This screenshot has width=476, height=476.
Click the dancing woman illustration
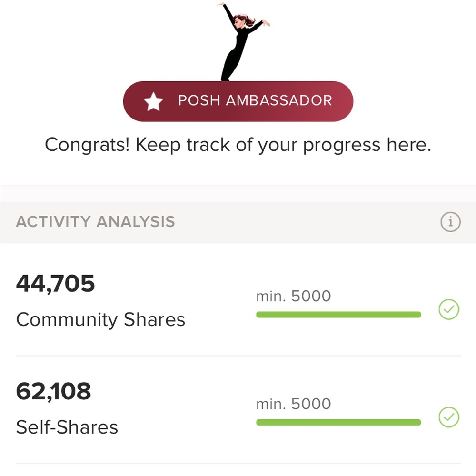240,40
